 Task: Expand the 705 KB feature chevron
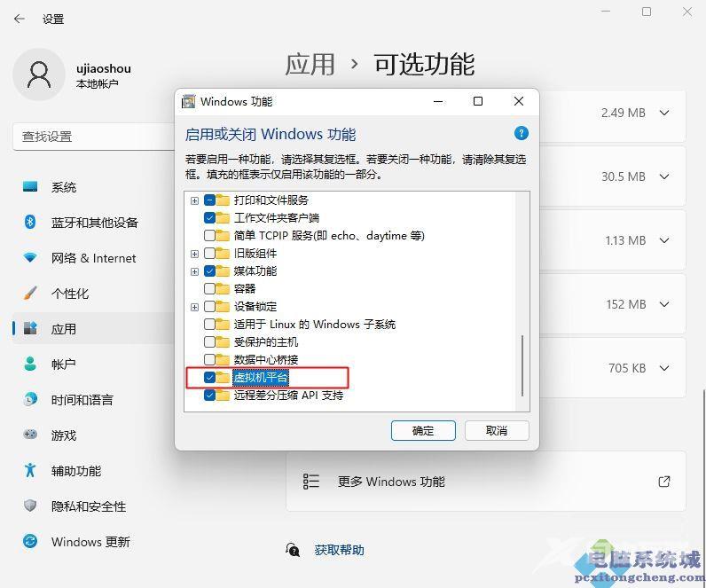[664, 368]
